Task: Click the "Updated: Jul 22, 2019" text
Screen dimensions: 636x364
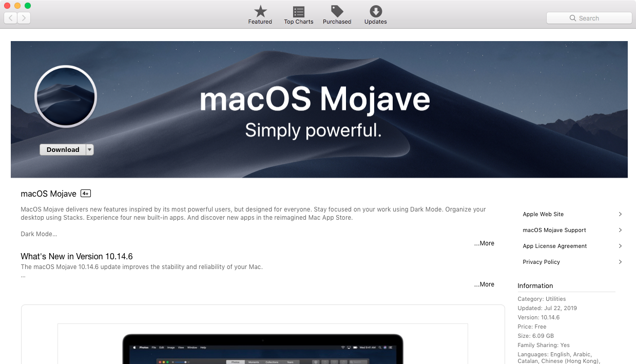Action: tap(547, 308)
